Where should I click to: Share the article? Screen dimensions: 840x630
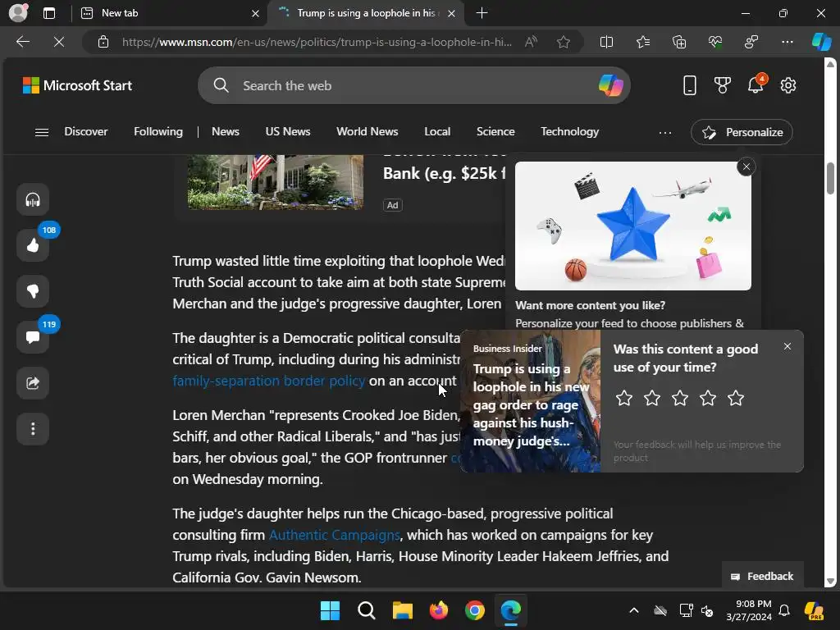pos(33,383)
